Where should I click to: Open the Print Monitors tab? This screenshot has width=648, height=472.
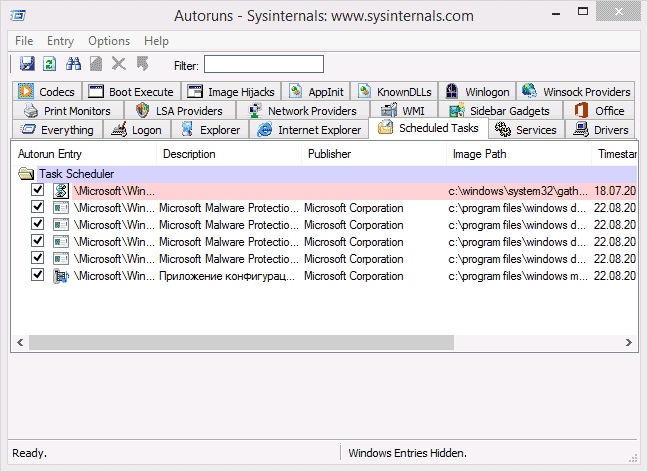click(x=68, y=111)
